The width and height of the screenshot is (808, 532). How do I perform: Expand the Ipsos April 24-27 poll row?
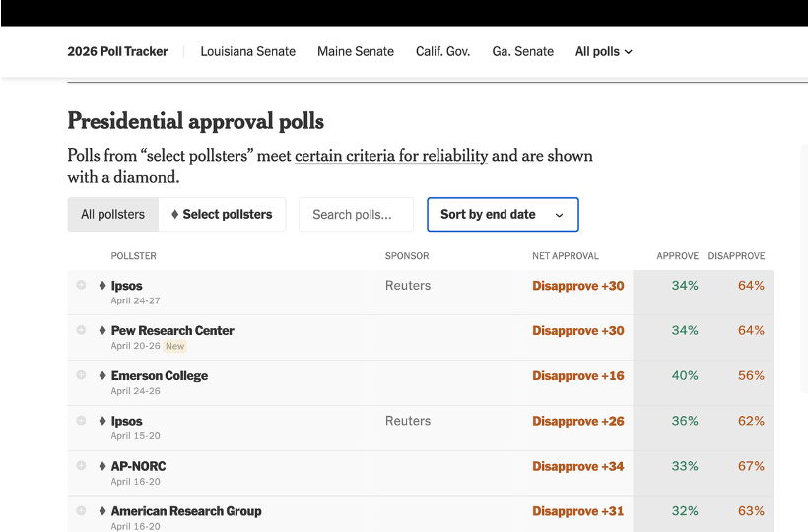pos(81,285)
